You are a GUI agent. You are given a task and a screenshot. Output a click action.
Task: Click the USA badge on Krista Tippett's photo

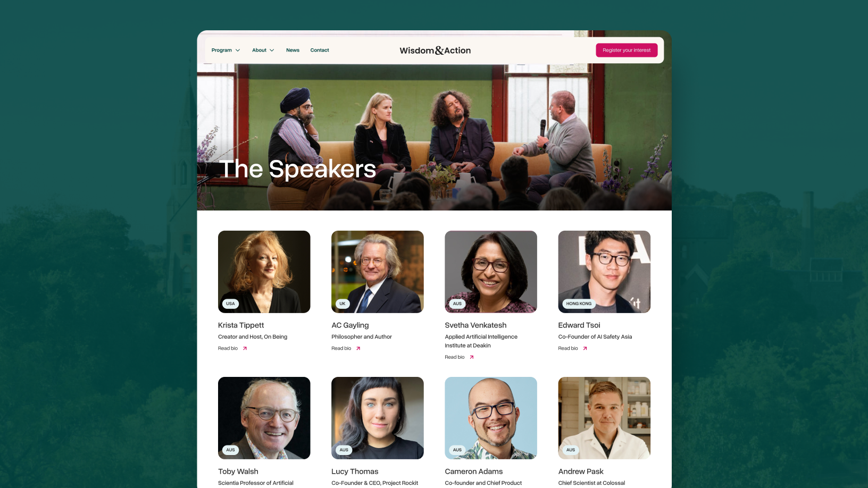pyautogui.click(x=230, y=304)
